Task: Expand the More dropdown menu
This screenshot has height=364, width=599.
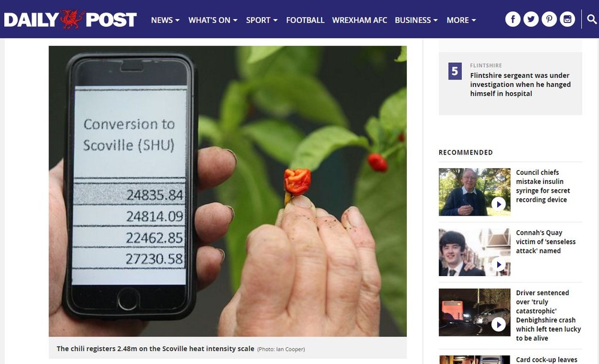Action: [x=461, y=20]
